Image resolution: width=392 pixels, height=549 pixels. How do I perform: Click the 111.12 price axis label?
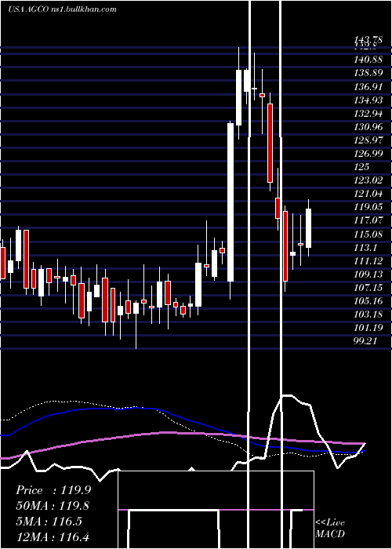pyautogui.click(x=368, y=260)
